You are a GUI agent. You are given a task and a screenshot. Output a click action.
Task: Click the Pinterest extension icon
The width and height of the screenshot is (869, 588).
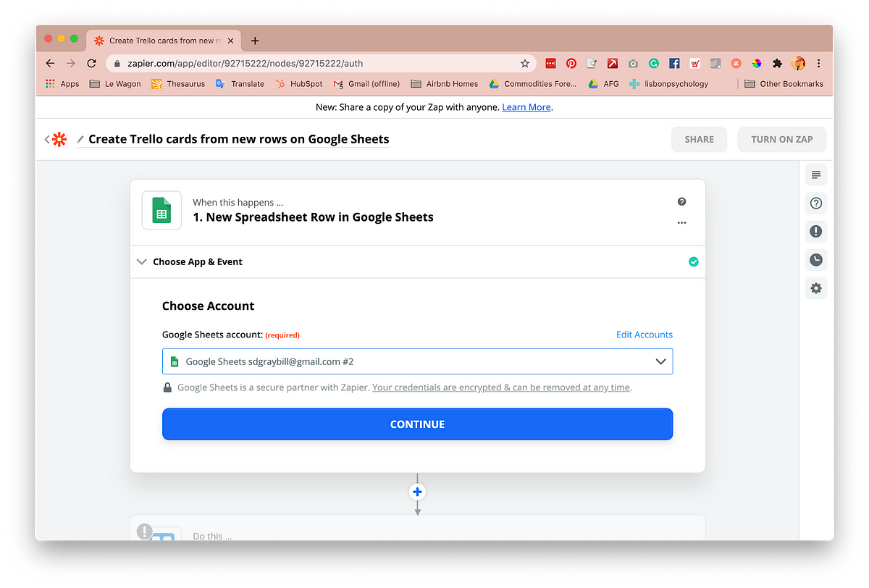tap(571, 63)
